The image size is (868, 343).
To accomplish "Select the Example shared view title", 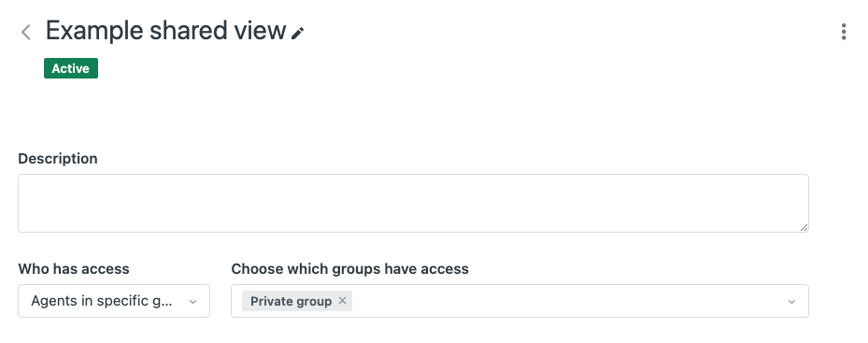I will (x=165, y=31).
